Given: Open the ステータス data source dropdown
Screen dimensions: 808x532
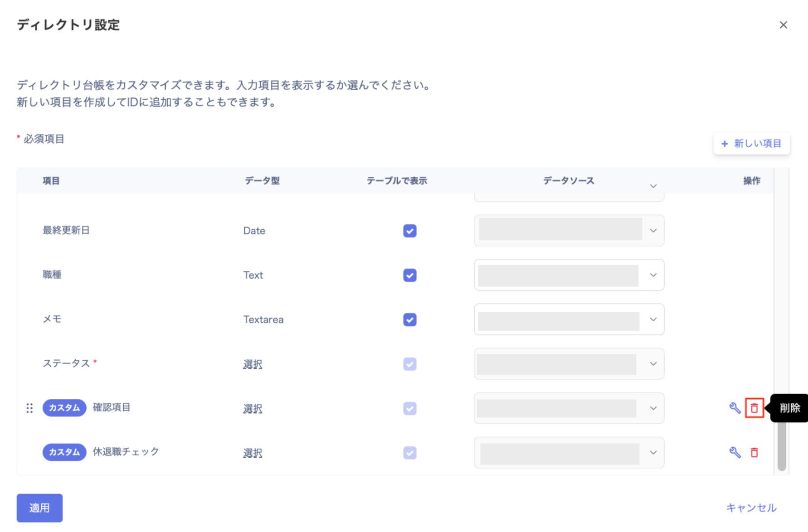Looking at the screenshot, I should click(569, 364).
